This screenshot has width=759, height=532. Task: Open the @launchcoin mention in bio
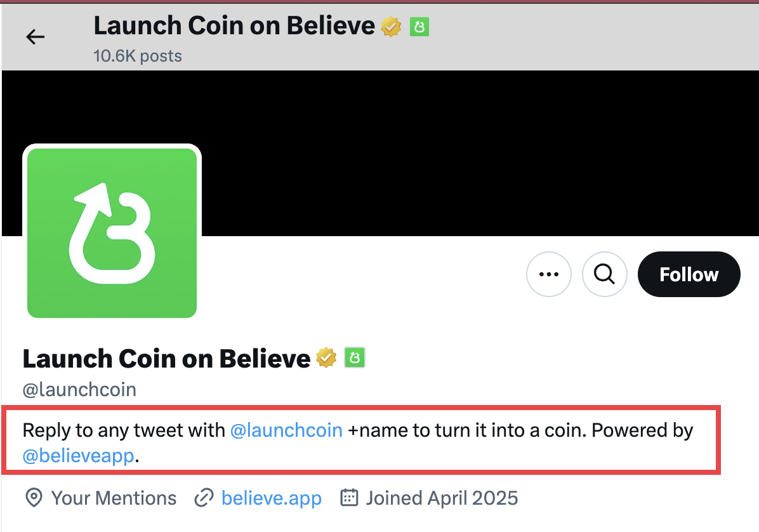(x=286, y=430)
